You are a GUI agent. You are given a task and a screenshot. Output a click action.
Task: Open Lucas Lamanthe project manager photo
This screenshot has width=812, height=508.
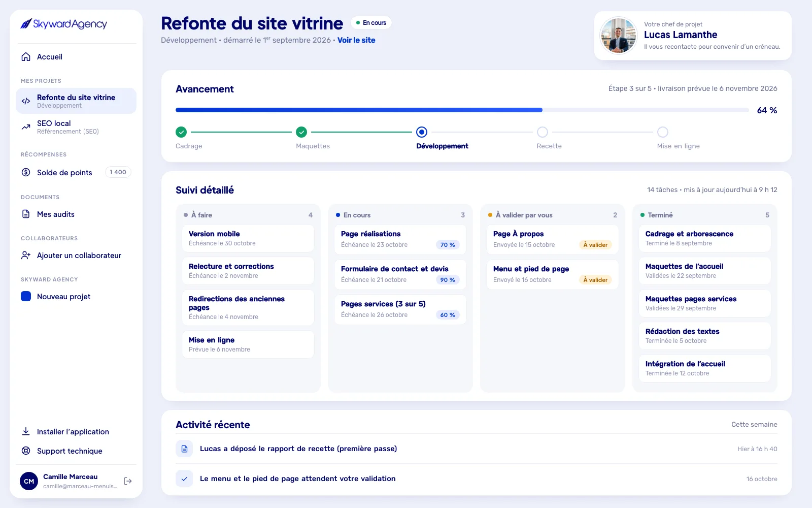point(618,36)
